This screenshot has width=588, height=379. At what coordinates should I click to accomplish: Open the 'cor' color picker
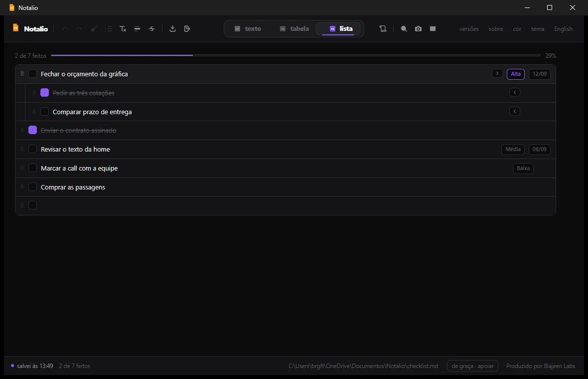tap(517, 29)
